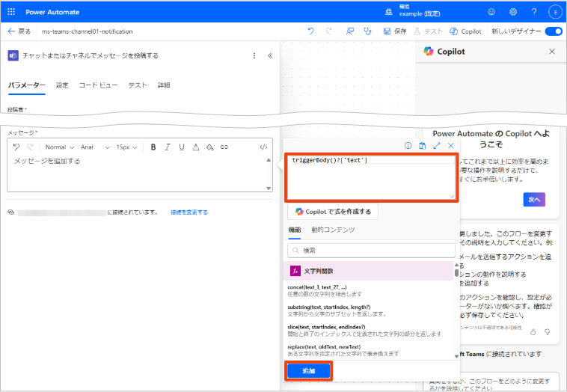Toggle italic formatting
Screen dimensions: 567x392
(168, 147)
